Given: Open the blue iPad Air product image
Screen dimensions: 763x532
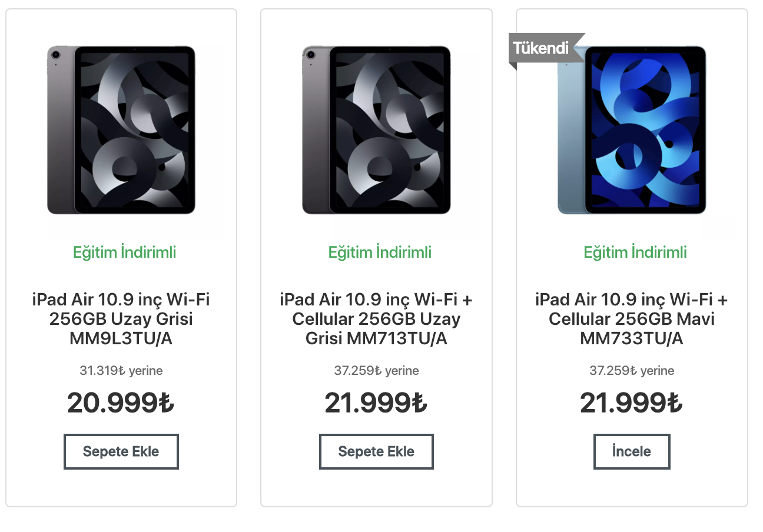Looking at the screenshot, I should pos(632,131).
